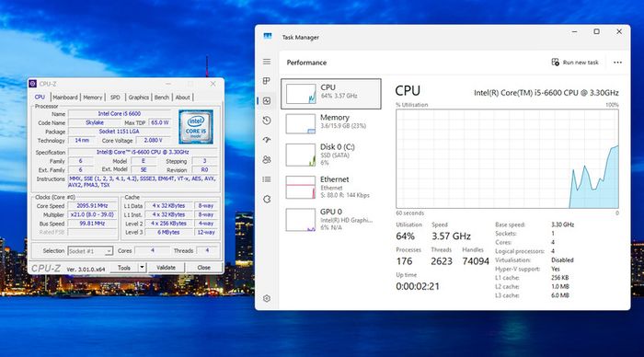The width and height of the screenshot is (644, 357).
Task: Open the Services icon in sidebar
Action: pyautogui.click(x=267, y=200)
